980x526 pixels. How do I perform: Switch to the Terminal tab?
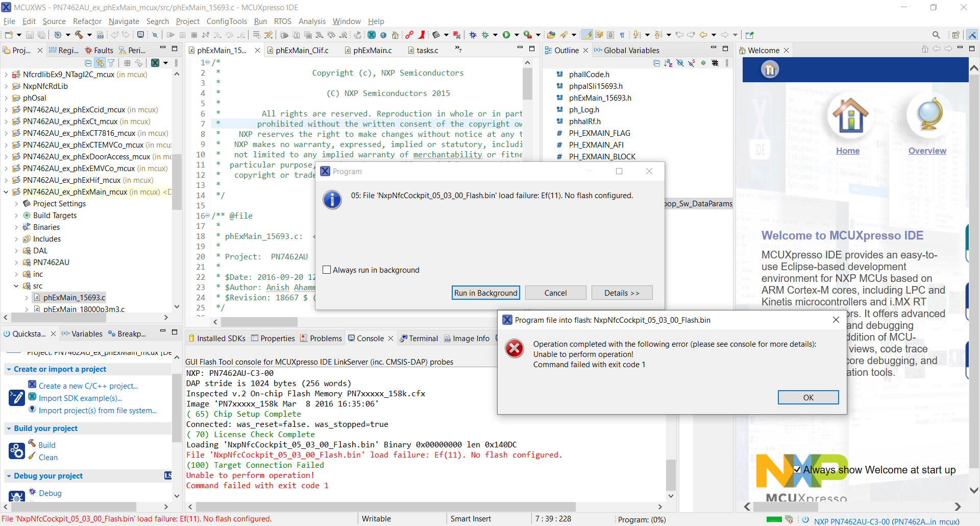422,338
